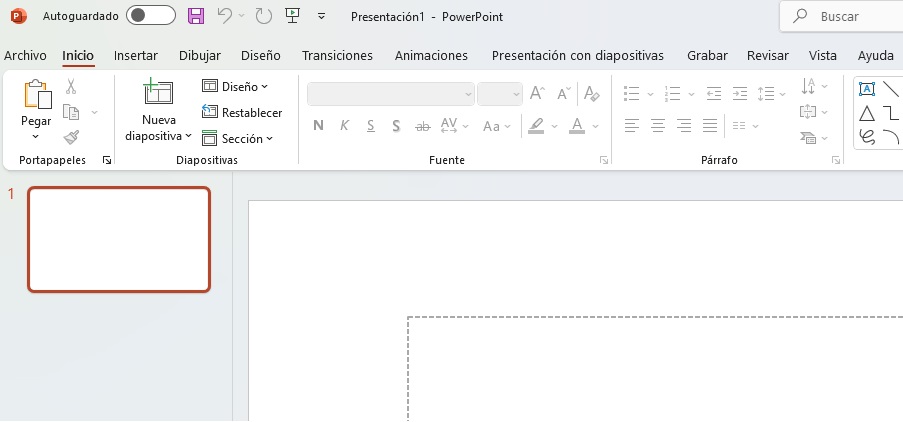Open the font name combo box
The width and height of the screenshot is (903, 422).
[390, 94]
